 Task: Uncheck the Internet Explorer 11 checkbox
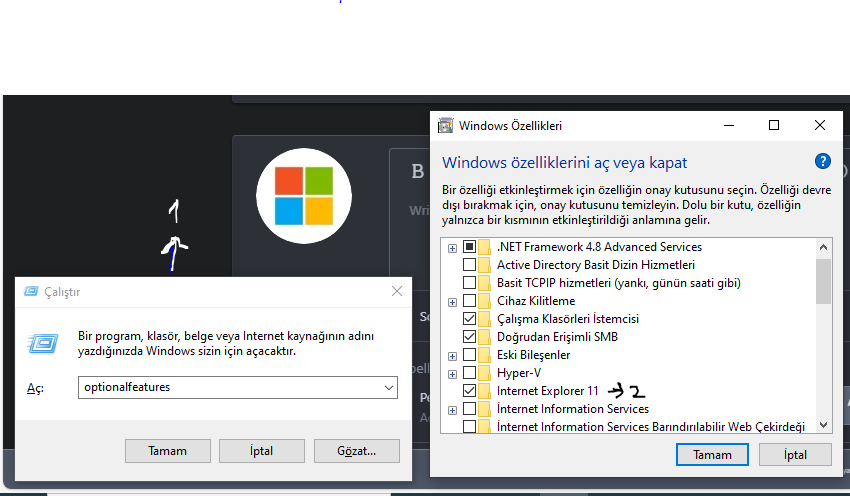click(469, 390)
